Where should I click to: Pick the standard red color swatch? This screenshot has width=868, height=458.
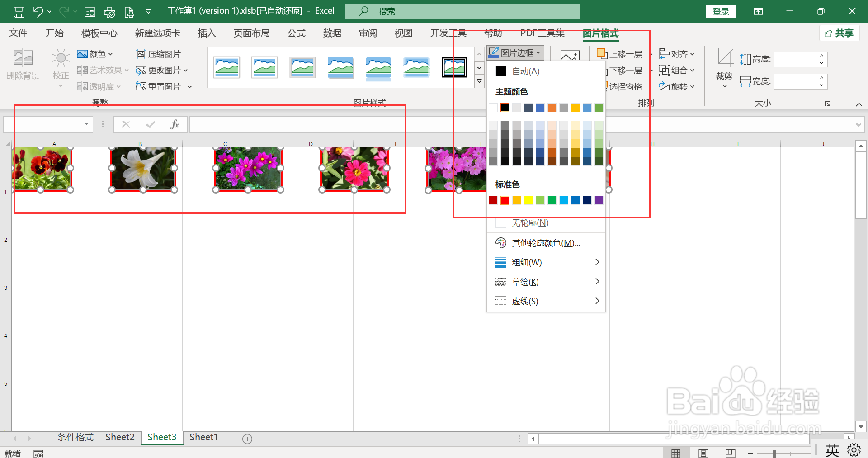(x=505, y=200)
